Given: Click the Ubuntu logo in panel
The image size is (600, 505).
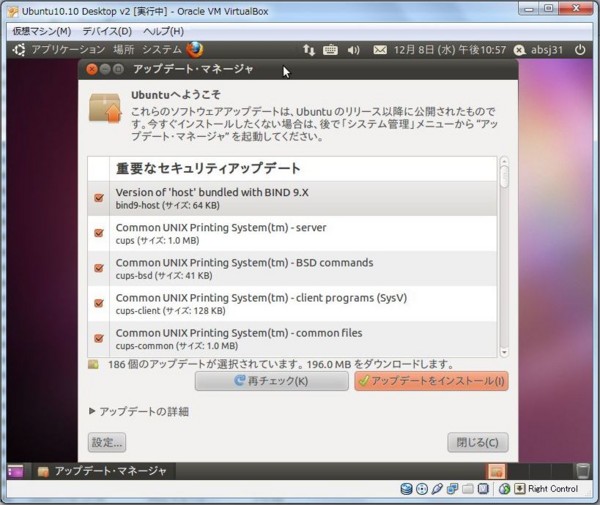Looking at the screenshot, I should coord(19,50).
